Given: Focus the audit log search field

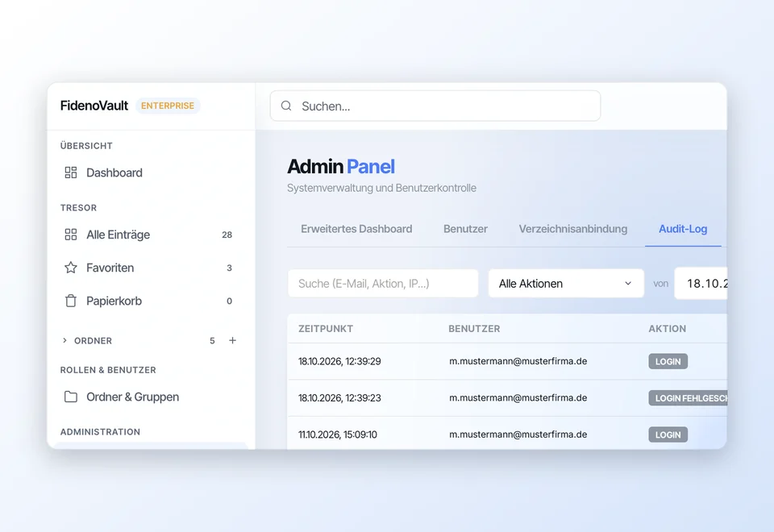Looking at the screenshot, I should pos(383,283).
